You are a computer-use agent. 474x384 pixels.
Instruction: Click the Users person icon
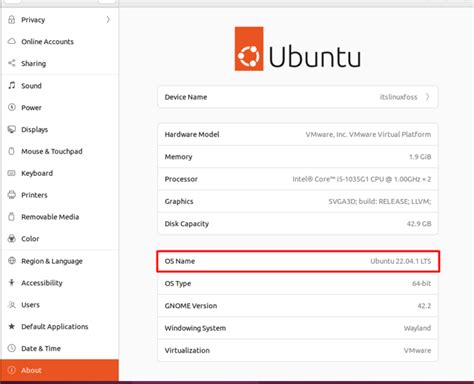point(12,304)
